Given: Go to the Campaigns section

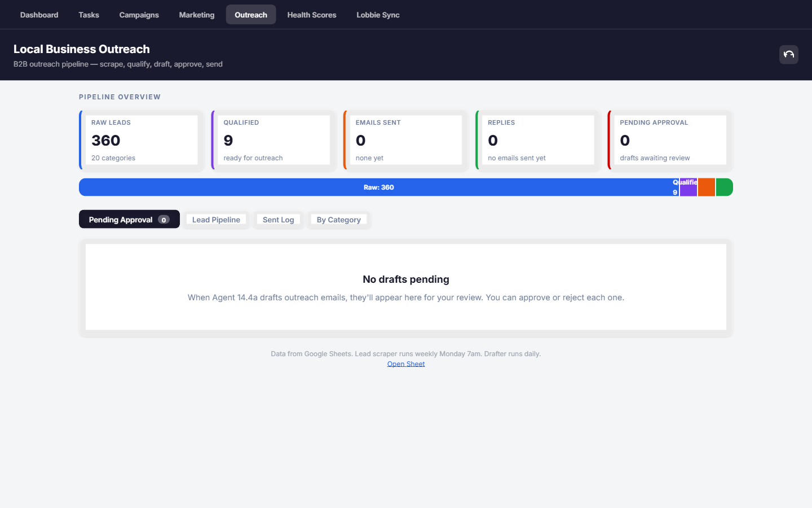Looking at the screenshot, I should point(139,15).
